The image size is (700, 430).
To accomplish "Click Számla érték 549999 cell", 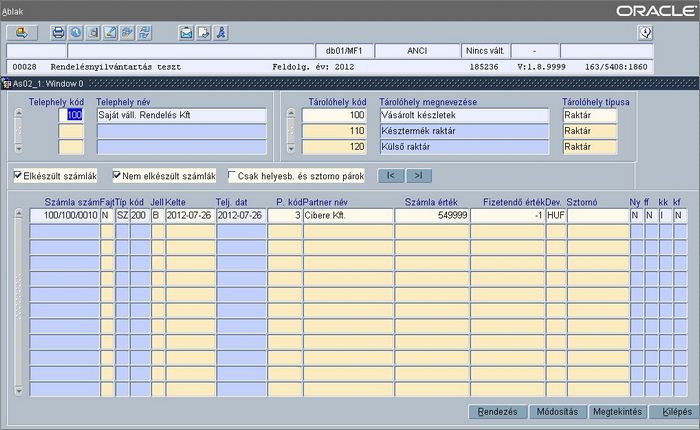I will point(432,215).
